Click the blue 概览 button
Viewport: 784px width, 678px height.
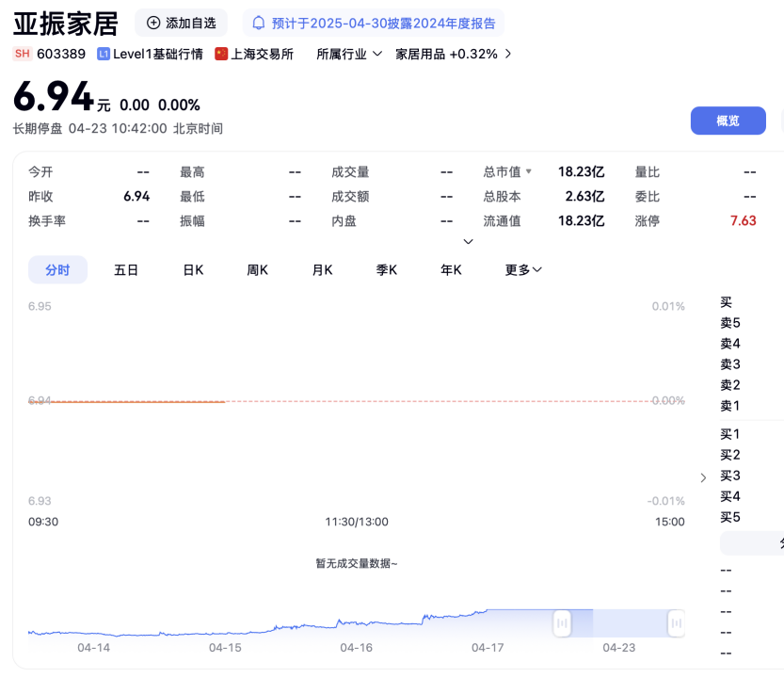[x=728, y=121]
